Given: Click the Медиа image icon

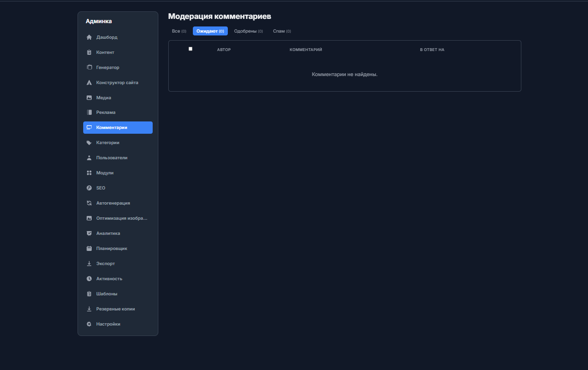Looking at the screenshot, I should click(89, 98).
